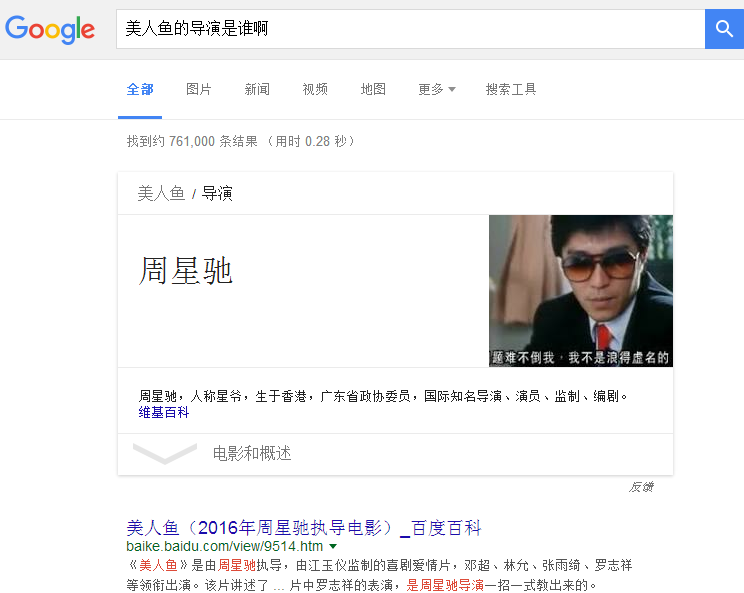Screen dimensions: 744x593
Task: Click the 美人鱼 breadcrumb in the answer card
Action: (161, 194)
